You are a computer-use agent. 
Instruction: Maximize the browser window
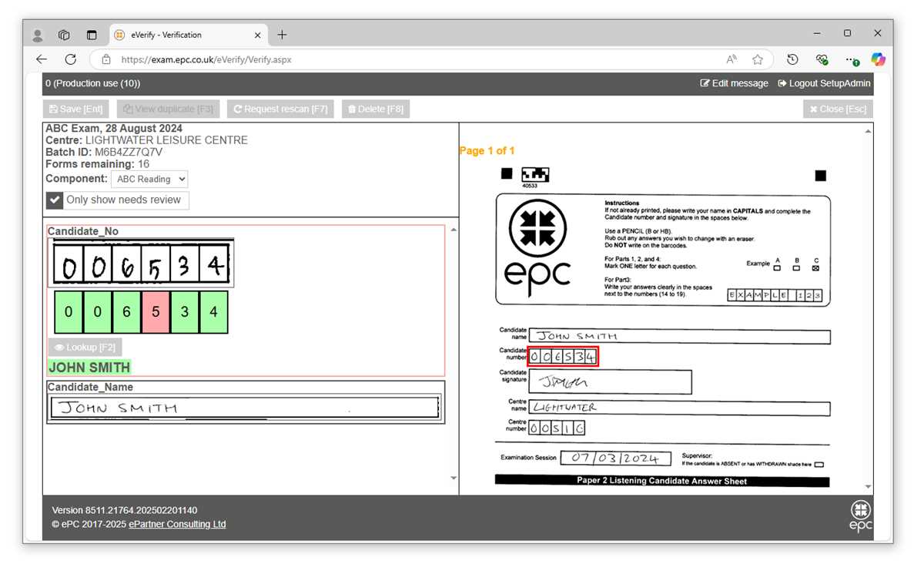[x=847, y=34]
